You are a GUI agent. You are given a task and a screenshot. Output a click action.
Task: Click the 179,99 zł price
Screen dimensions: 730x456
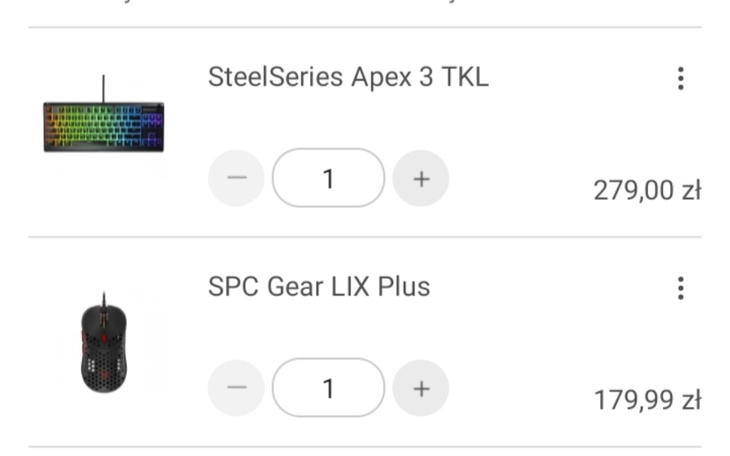pyautogui.click(x=647, y=400)
